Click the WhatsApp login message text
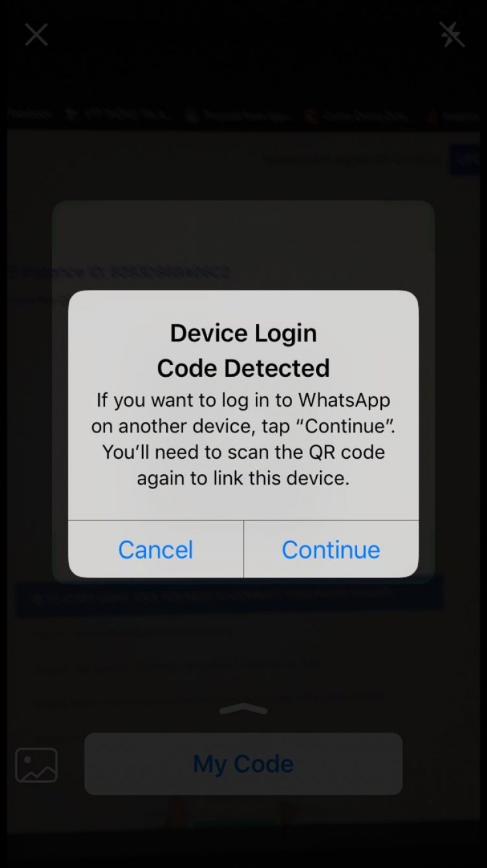 [x=243, y=439]
